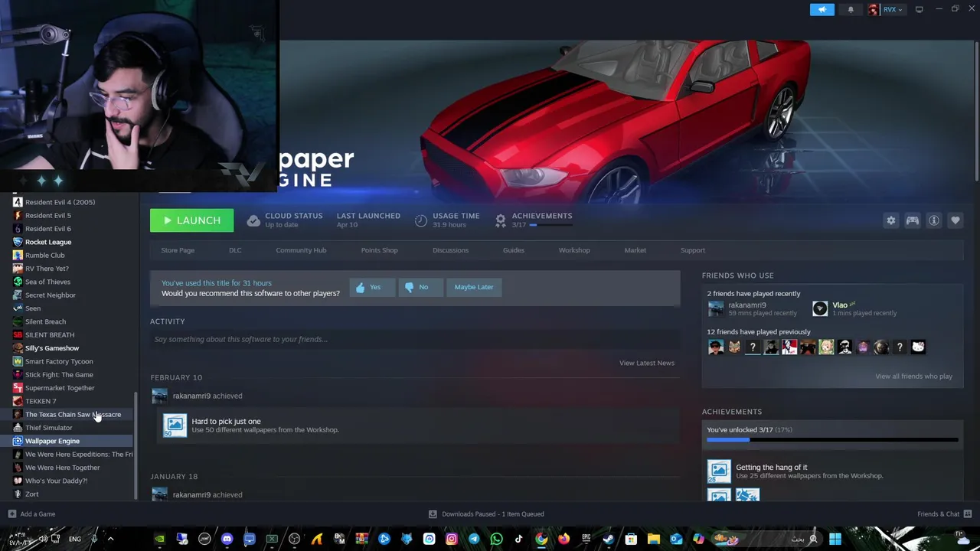Screen dimensions: 980x551
Task: Click the activity status input field
Action: 415,339
